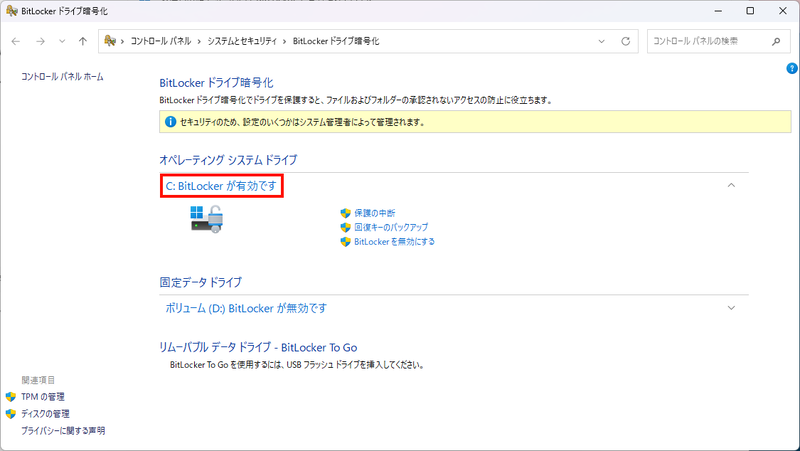Minimize the BitLocker window
The image size is (800, 451).
point(718,11)
